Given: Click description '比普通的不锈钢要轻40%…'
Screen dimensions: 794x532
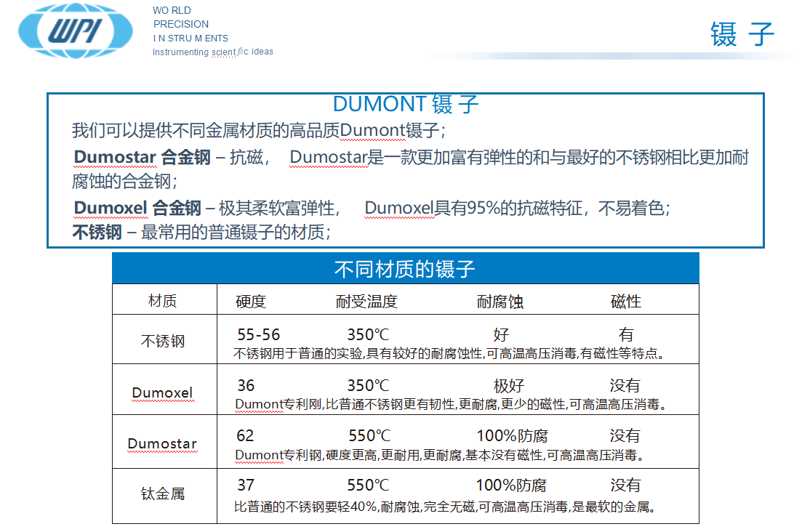Looking at the screenshot, I should (x=445, y=507).
